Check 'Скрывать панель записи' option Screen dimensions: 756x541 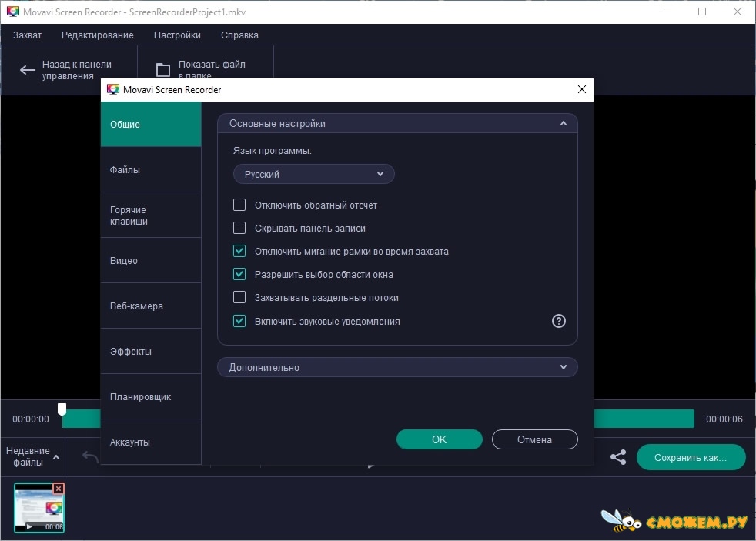click(239, 228)
